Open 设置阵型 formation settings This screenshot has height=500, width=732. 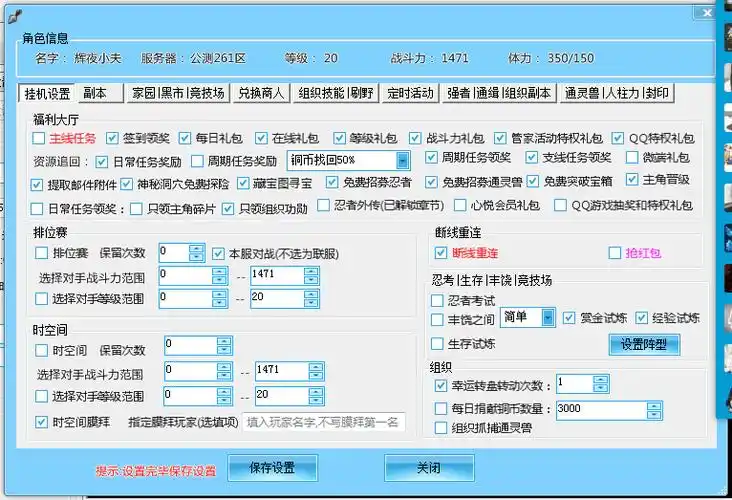click(x=643, y=345)
